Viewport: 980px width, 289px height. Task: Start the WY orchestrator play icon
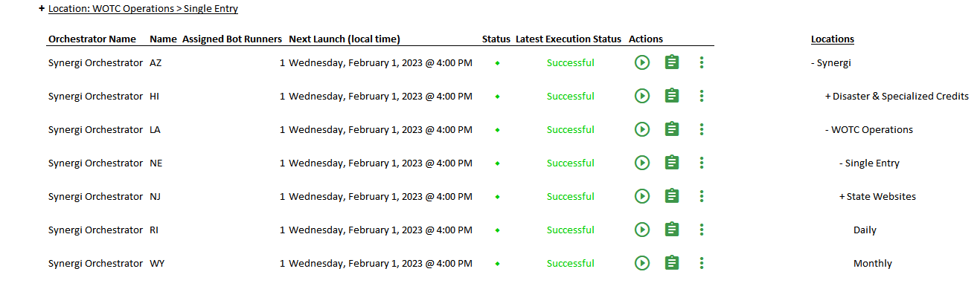tap(642, 263)
